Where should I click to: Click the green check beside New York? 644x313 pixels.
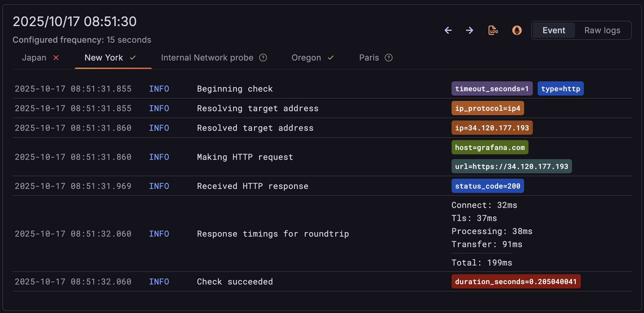tap(133, 58)
